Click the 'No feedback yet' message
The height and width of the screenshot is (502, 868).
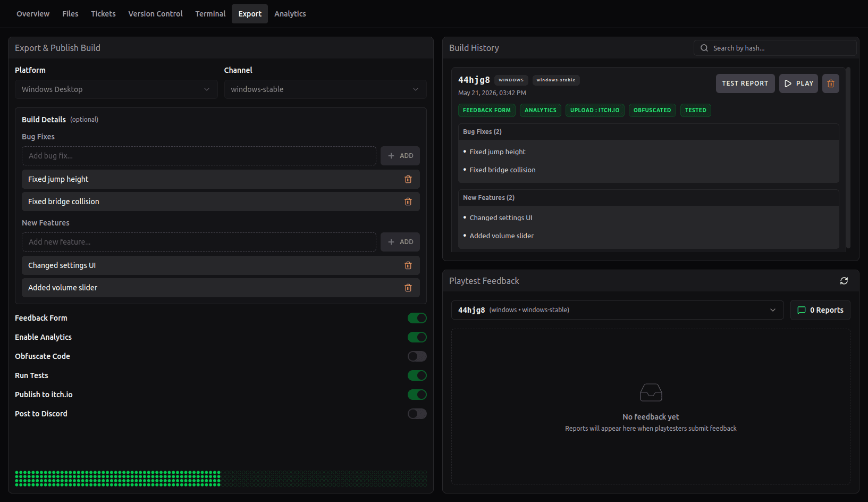(651, 417)
